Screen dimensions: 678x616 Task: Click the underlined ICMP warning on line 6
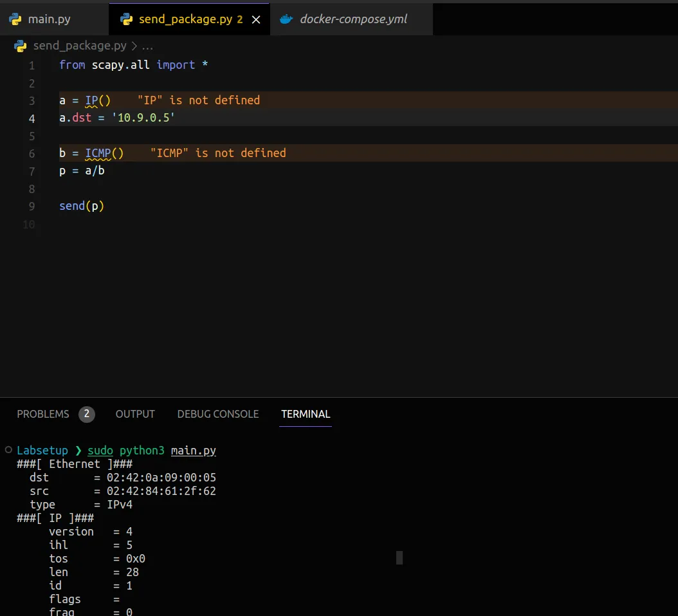point(98,153)
